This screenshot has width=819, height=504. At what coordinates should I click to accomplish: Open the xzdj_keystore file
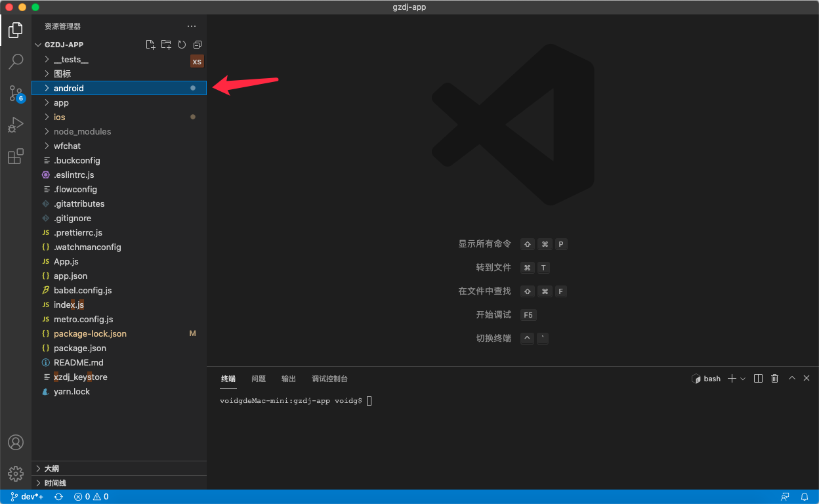[119, 377]
